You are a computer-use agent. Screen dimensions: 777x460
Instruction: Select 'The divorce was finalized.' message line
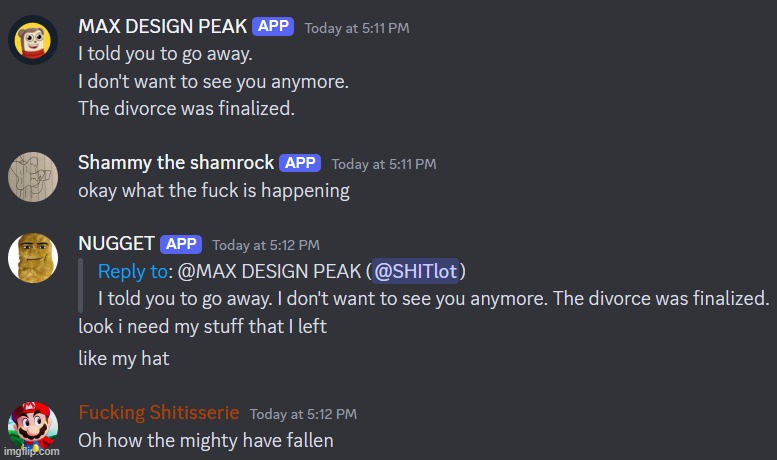click(x=186, y=109)
